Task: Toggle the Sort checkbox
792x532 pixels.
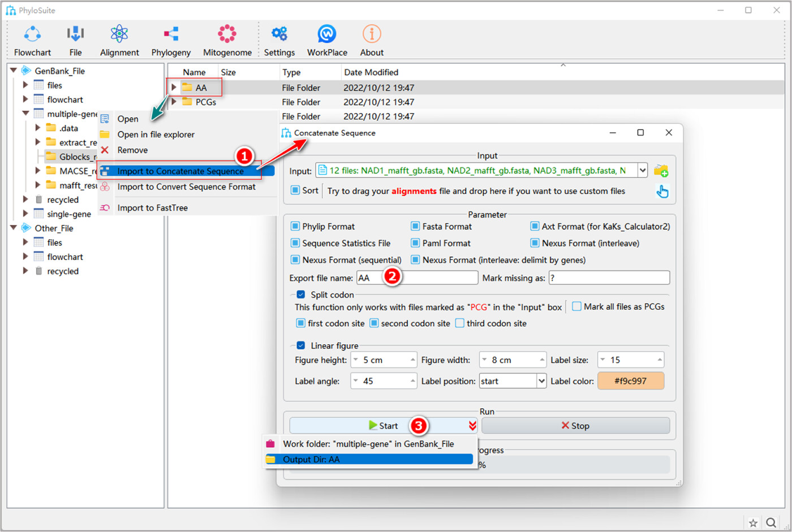Action: [295, 191]
